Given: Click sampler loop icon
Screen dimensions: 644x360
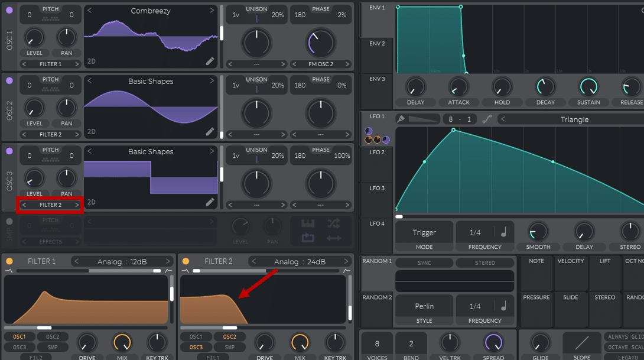Looking at the screenshot, I should pyautogui.click(x=308, y=238).
